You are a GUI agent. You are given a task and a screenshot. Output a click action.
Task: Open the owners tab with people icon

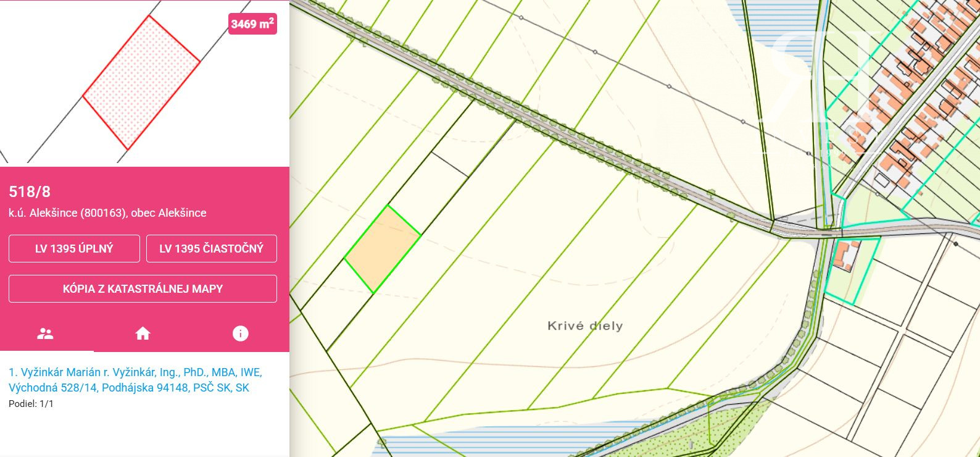[x=45, y=333]
